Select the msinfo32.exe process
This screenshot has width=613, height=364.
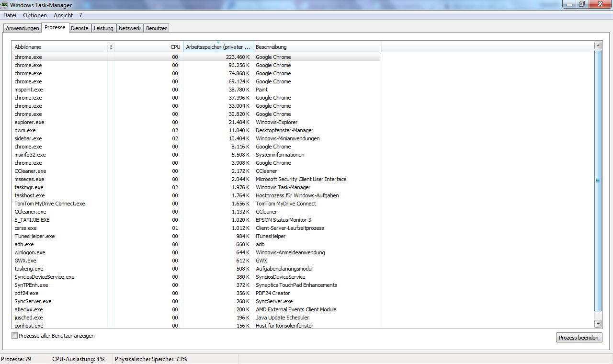(x=196, y=155)
